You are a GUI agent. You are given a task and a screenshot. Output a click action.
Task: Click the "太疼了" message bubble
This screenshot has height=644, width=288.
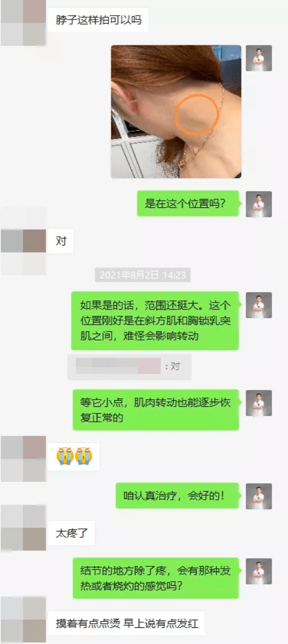[71, 533]
